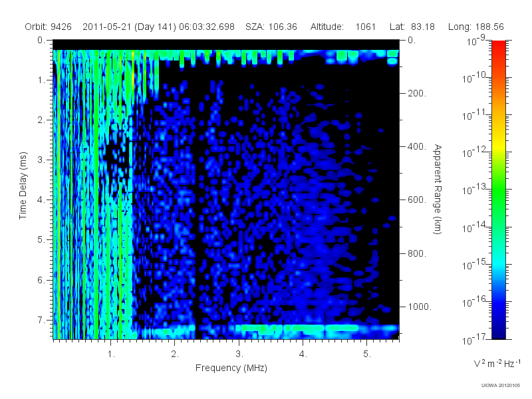Viewport: 532px width, 399px height.
Task: Click the 'Long: 188.56' value
Action: [x=475, y=27]
